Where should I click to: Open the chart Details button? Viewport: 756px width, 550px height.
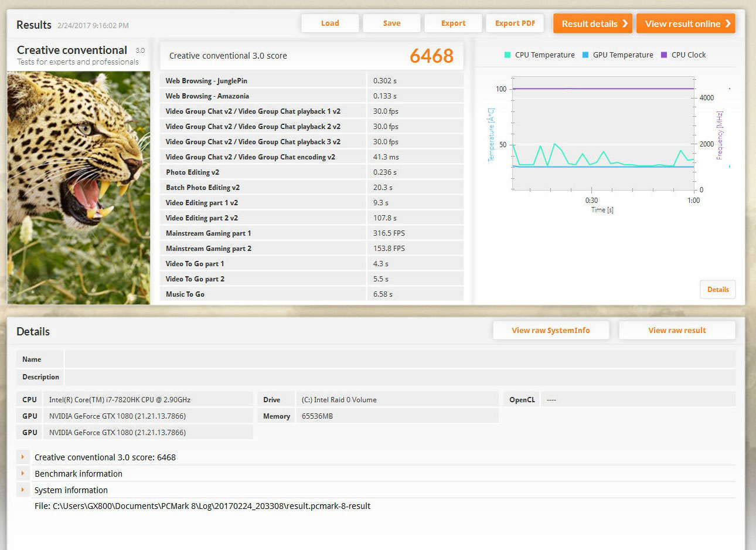click(717, 290)
